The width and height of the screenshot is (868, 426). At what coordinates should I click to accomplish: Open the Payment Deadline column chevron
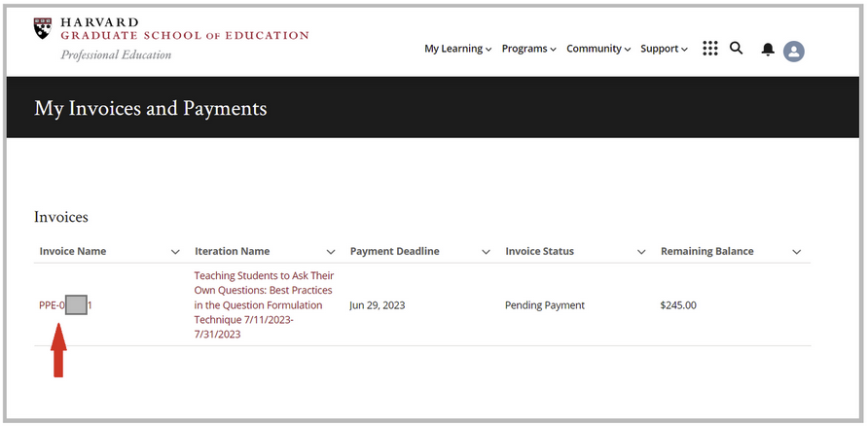(487, 252)
